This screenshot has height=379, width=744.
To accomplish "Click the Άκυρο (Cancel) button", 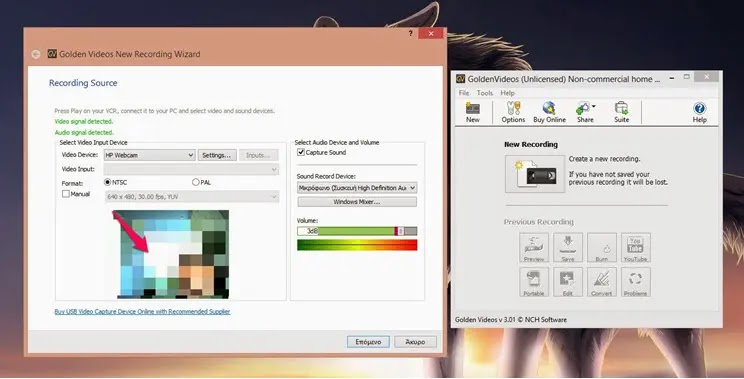I will pyautogui.click(x=415, y=342).
